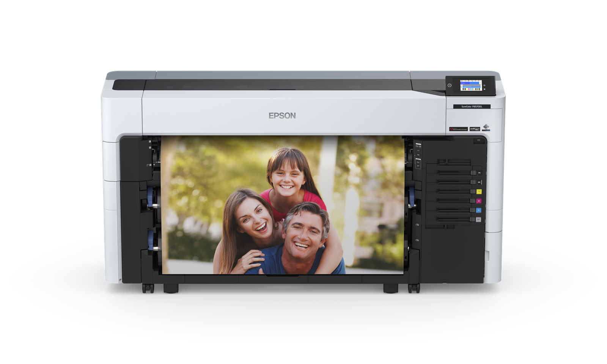
Task: Click the yellow Y ink cartridge label
Action: (x=479, y=192)
